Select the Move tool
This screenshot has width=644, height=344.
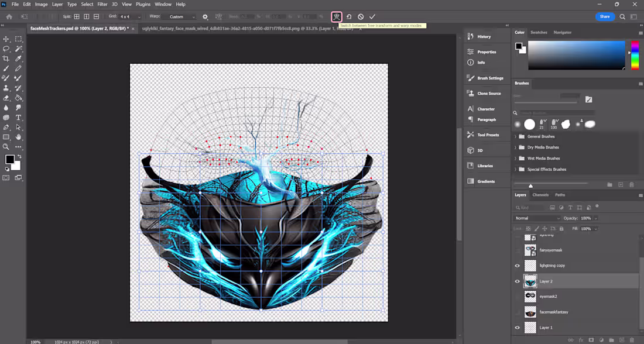(x=6, y=40)
